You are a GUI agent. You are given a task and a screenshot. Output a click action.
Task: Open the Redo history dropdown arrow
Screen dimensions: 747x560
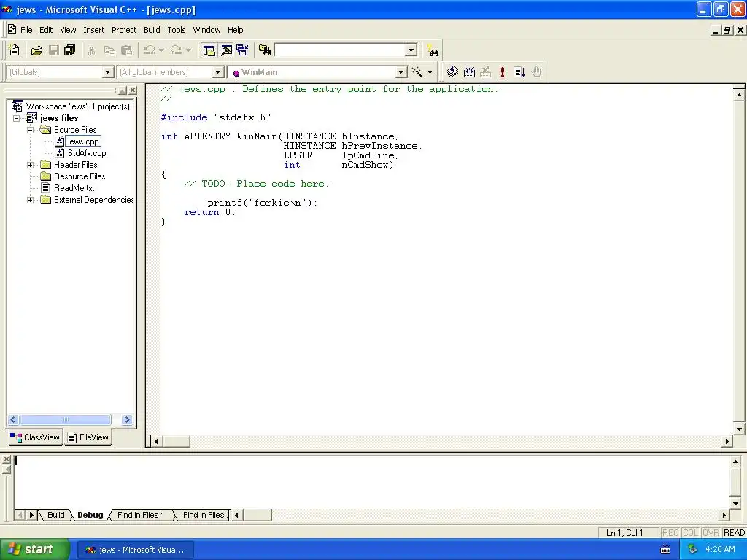pyautogui.click(x=188, y=50)
